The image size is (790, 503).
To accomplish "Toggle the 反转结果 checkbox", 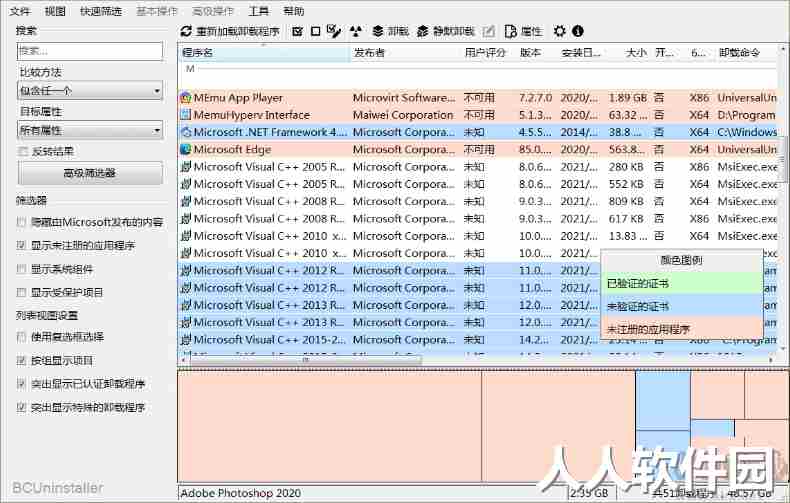I will click(22, 151).
